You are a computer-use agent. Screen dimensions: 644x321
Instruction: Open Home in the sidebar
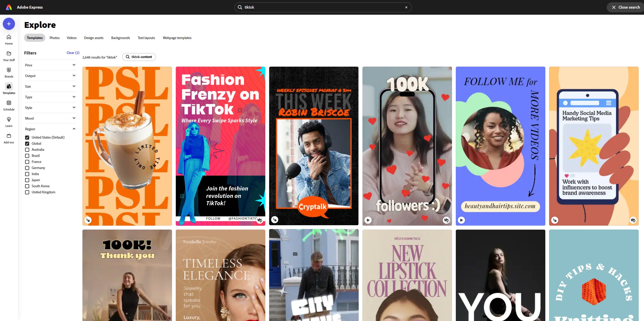point(9,40)
